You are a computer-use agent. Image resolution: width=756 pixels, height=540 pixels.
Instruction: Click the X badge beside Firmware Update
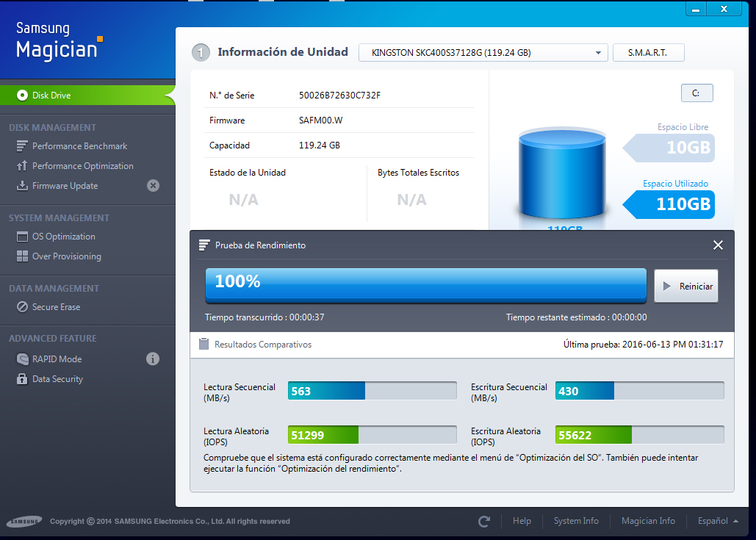point(153,186)
